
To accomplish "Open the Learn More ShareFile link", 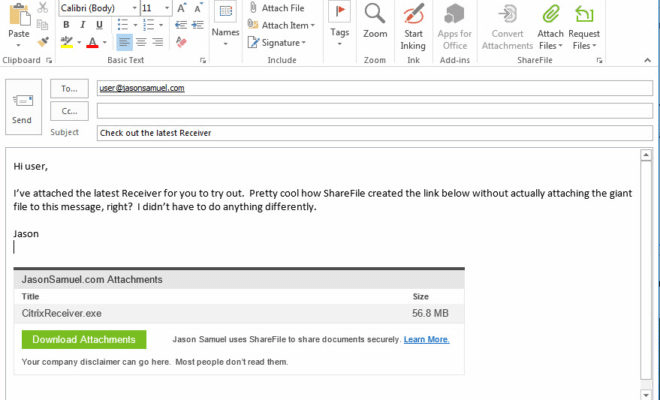I will coord(426,339).
